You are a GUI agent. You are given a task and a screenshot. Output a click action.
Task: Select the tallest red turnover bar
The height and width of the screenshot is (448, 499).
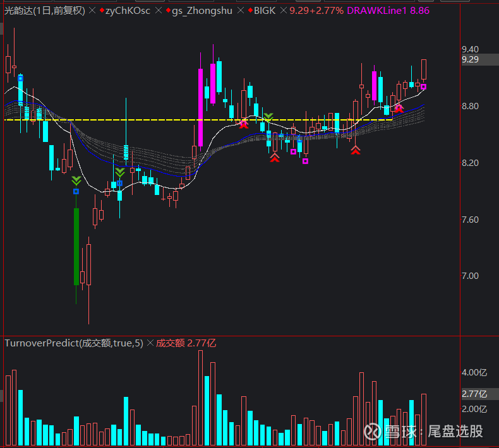pos(200,398)
